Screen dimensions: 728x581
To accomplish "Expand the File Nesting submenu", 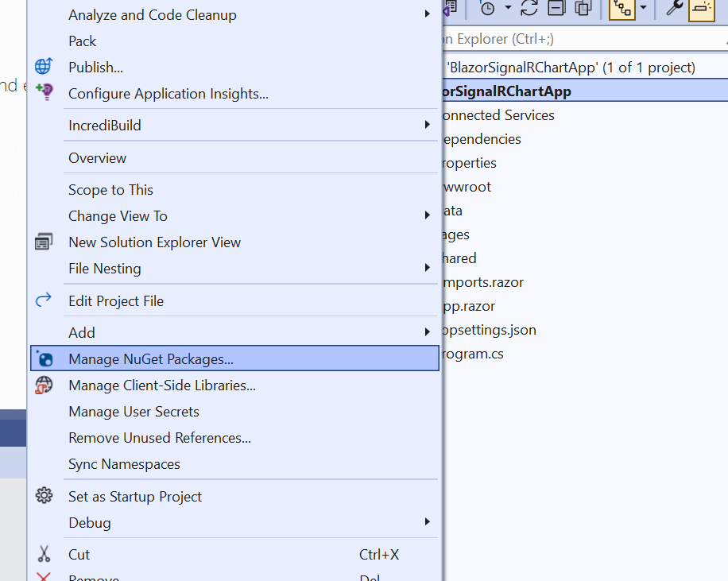I will click(427, 269).
